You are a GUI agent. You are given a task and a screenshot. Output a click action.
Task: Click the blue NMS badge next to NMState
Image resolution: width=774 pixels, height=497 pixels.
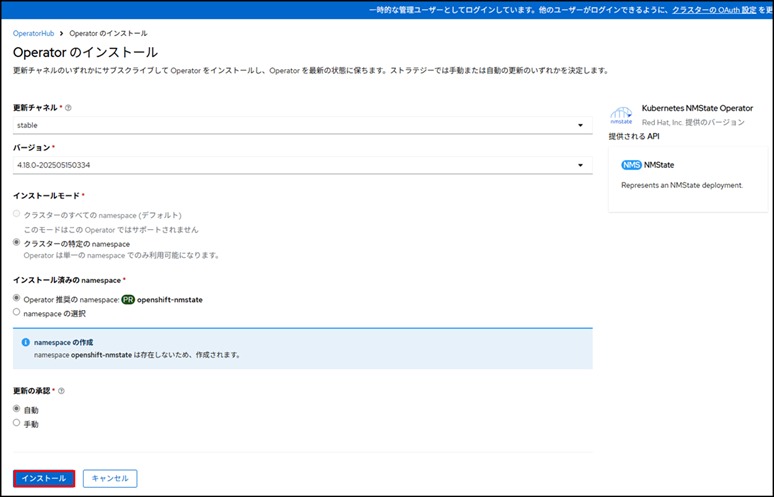point(631,164)
